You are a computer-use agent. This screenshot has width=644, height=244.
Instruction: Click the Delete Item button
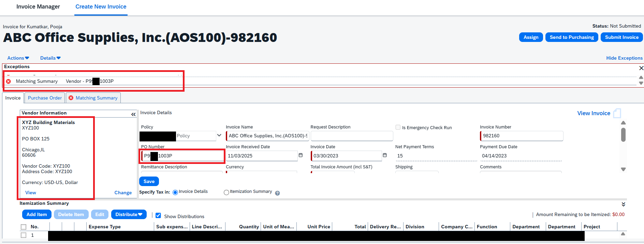click(71, 214)
